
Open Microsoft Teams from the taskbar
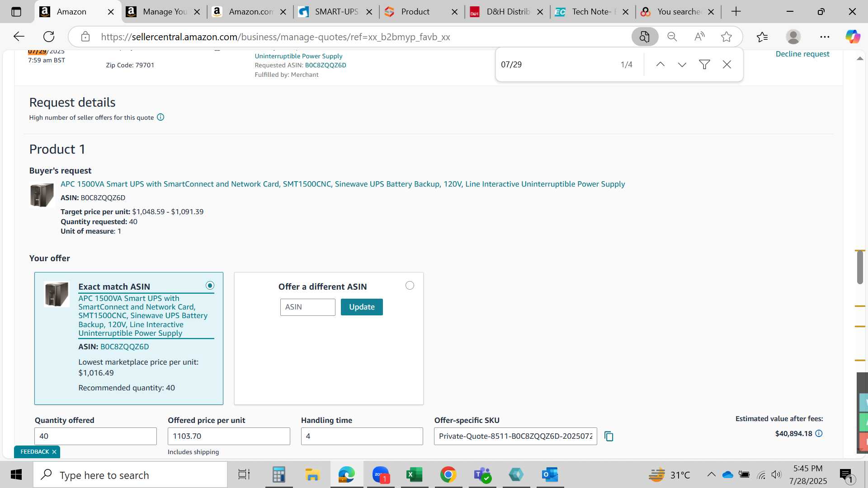pos(482,475)
